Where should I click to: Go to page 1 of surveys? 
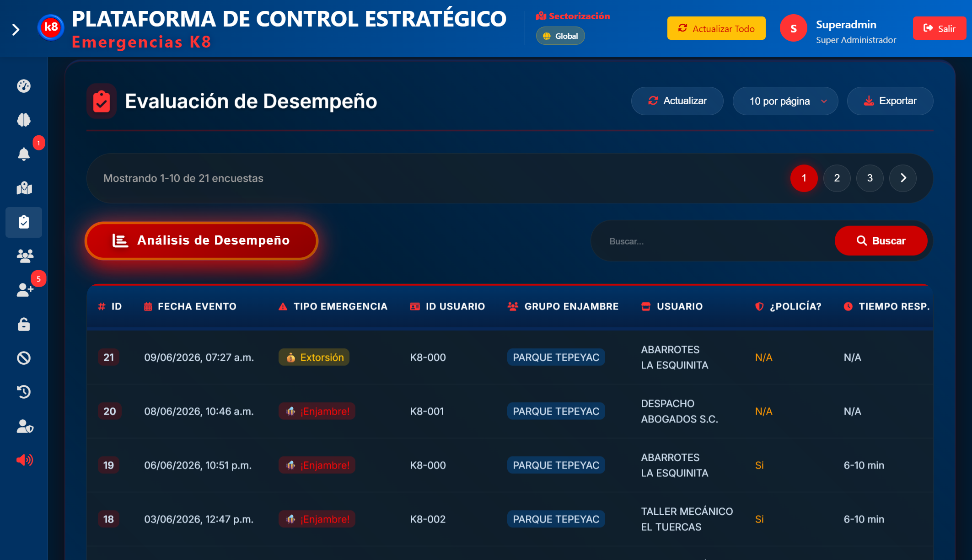[804, 178]
